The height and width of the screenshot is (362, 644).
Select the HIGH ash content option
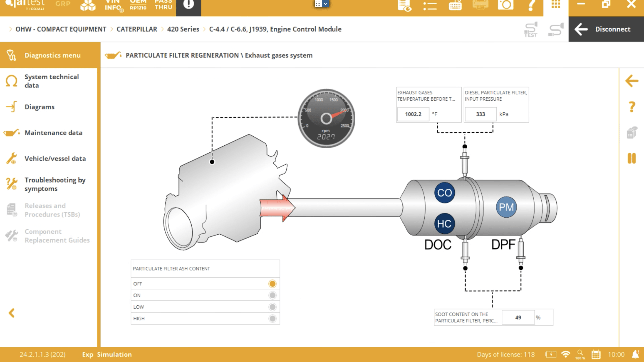(x=272, y=319)
